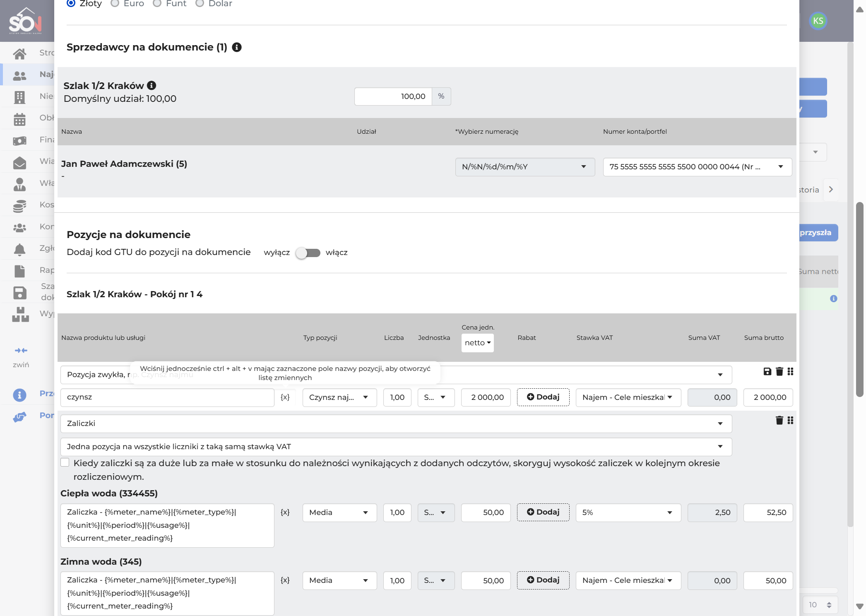Click Dodaj discount button for czynsz row
Viewport: 866px width, 616px height.
coord(543,397)
